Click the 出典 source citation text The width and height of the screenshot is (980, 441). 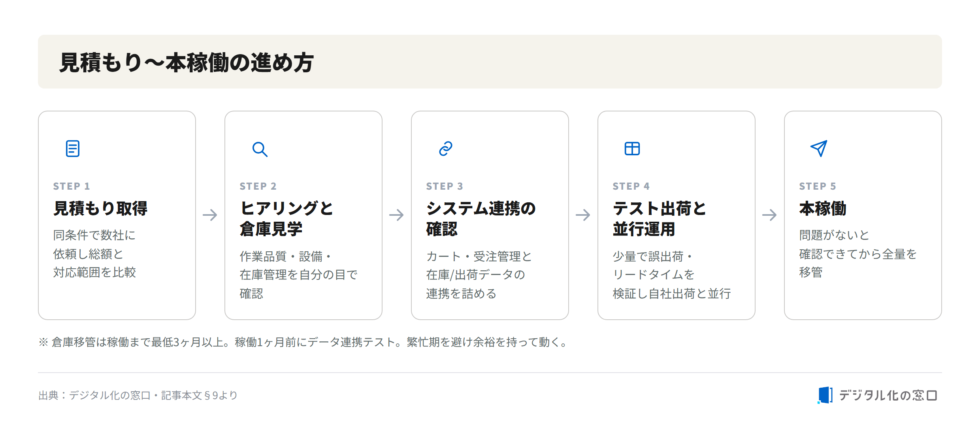(138, 395)
